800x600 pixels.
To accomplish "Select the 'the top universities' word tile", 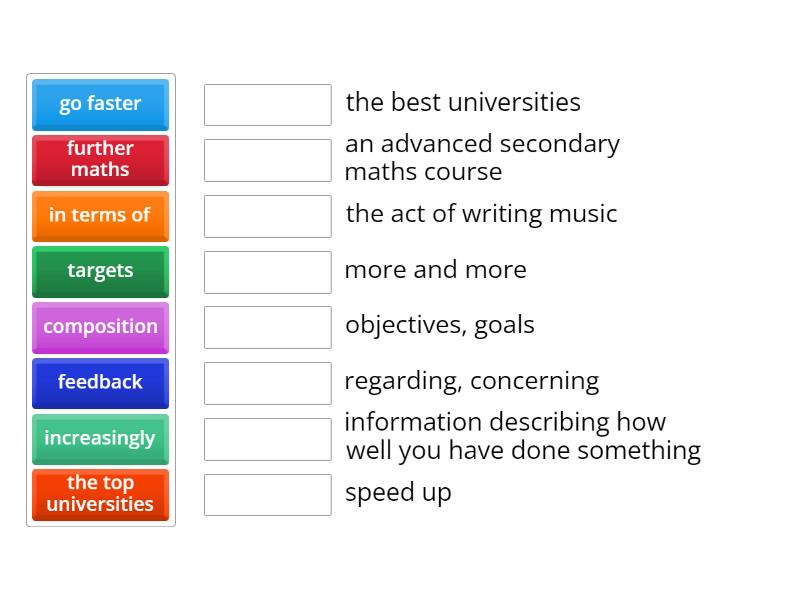I will click(x=100, y=495).
